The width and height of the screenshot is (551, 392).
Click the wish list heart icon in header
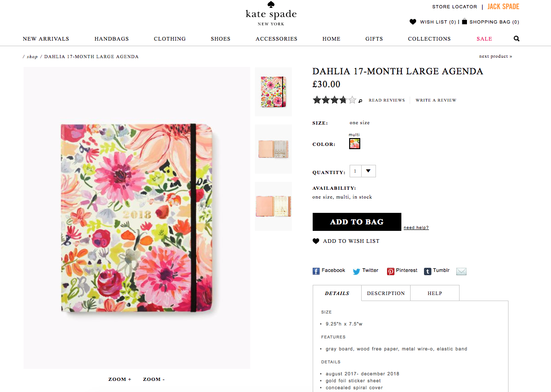pyautogui.click(x=413, y=22)
